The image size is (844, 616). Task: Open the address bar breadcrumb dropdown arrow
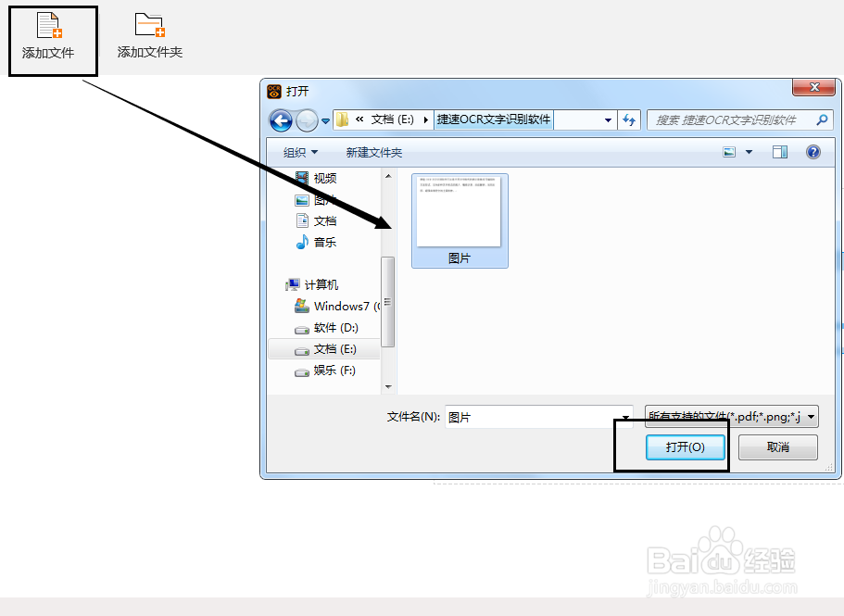click(x=610, y=119)
